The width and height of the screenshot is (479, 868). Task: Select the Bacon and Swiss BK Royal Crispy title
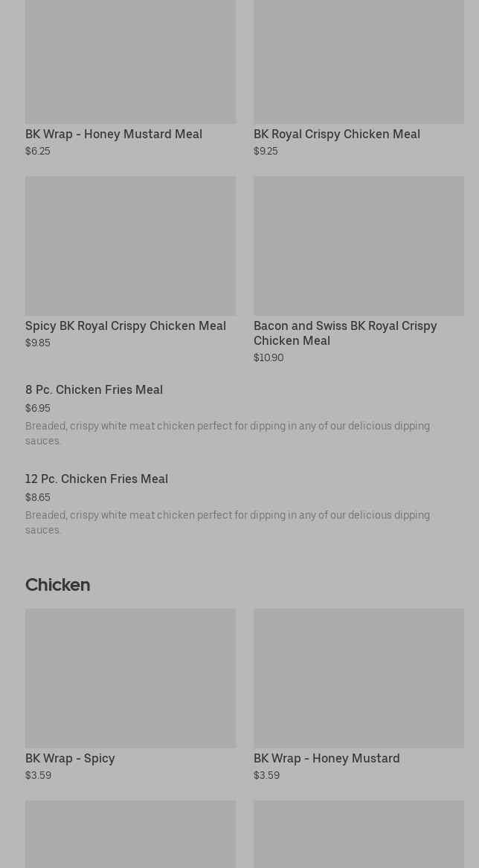345,333
